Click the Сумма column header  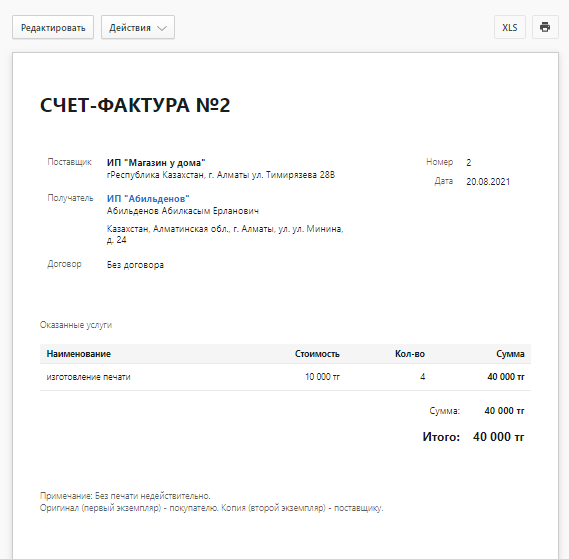coord(510,354)
